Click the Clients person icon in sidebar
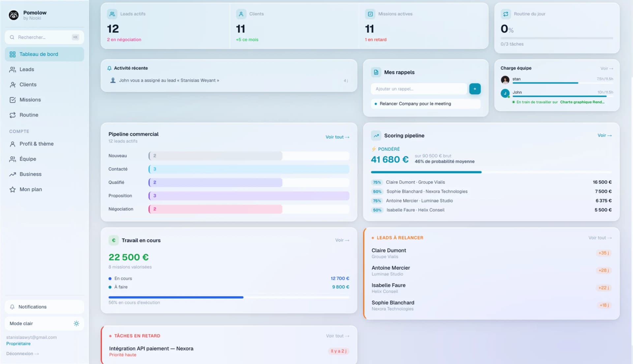633x364 pixels. (x=13, y=85)
